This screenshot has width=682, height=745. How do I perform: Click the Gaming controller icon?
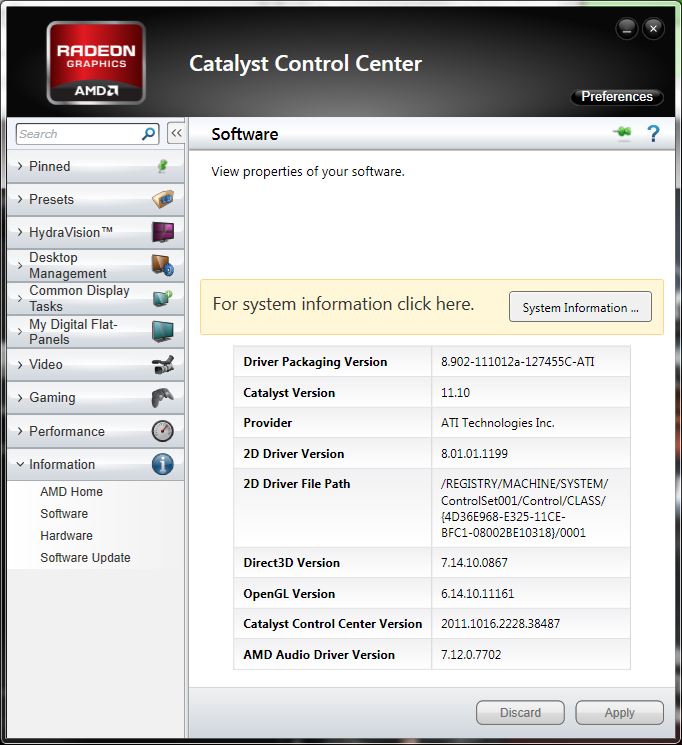(163, 398)
